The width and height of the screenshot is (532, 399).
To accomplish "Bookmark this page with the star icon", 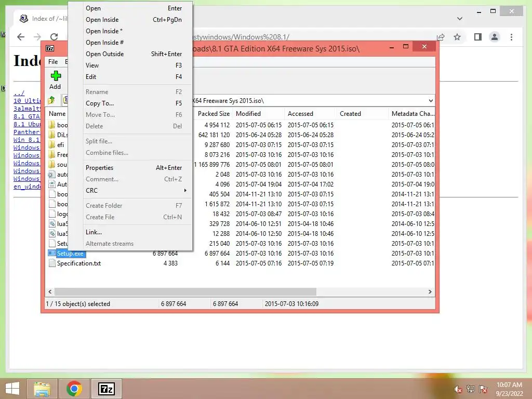I will (457, 37).
